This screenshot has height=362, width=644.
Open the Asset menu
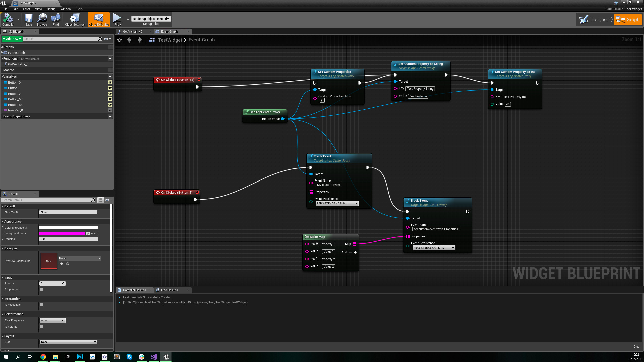(x=26, y=9)
